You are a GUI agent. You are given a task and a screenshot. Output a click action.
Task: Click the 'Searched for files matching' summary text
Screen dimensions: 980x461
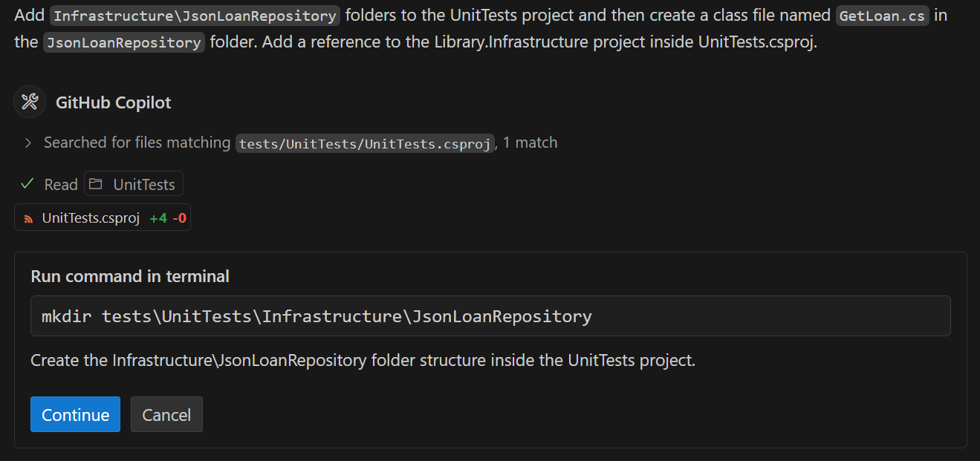[x=137, y=143]
